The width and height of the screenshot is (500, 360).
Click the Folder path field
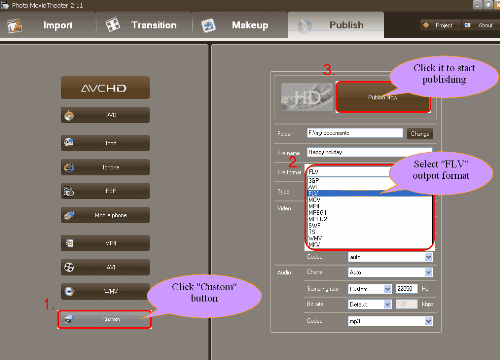point(355,133)
